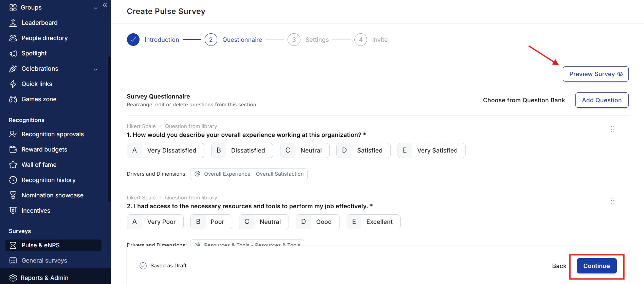Image resolution: width=644 pixels, height=284 pixels.
Task: Click the Recognition history clock icon
Action: point(13,180)
